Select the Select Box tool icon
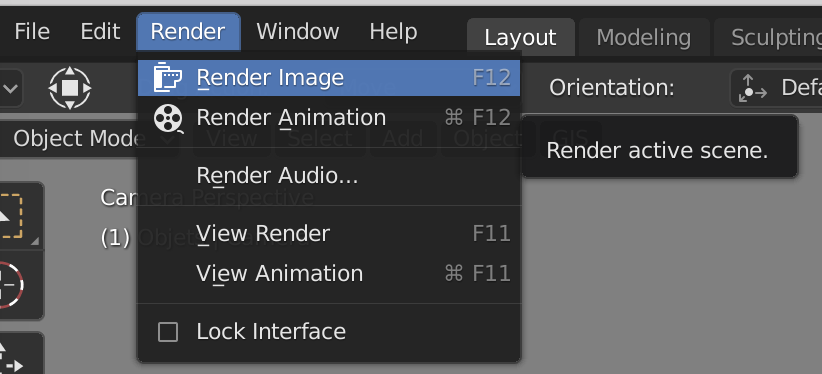822x374 pixels. point(12,216)
